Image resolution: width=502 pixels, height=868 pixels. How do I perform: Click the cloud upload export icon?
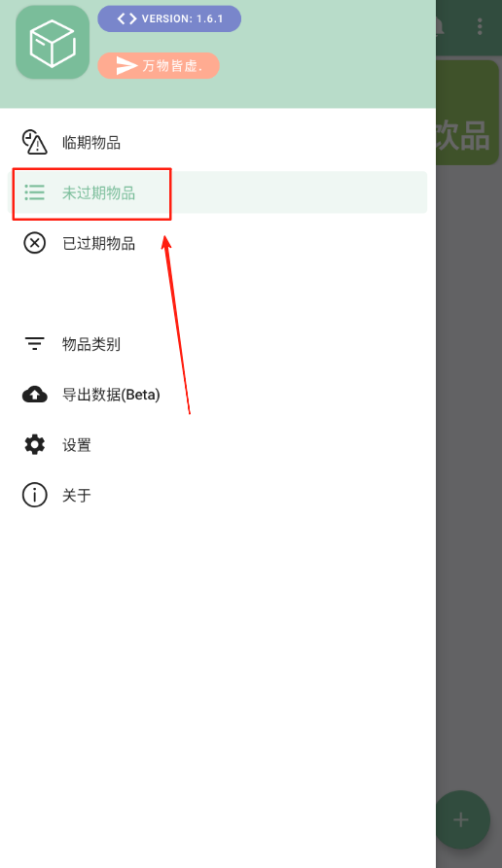[x=34, y=394]
